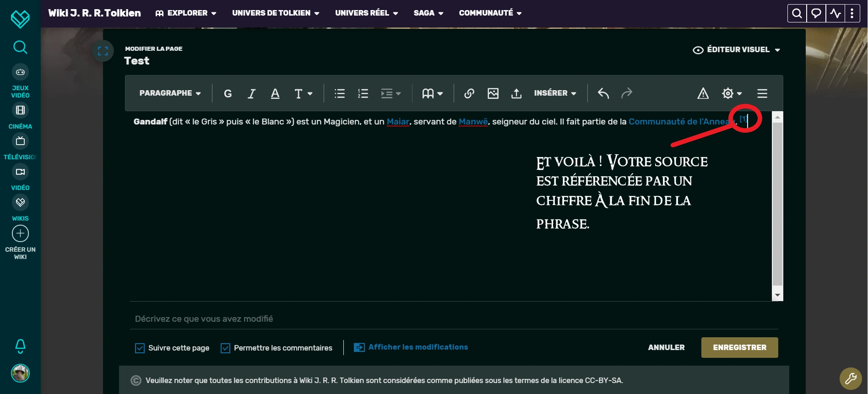Click the editor scrollbar up arrow

point(777,117)
